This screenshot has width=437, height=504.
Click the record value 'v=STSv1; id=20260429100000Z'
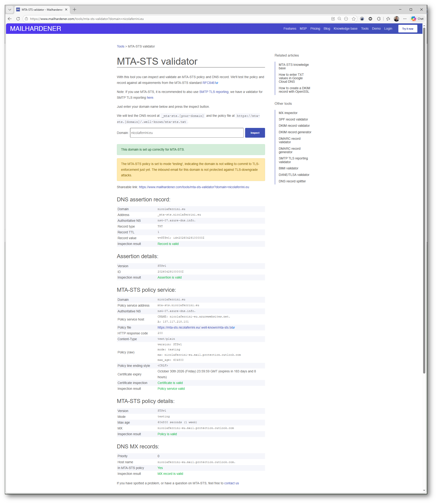click(x=181, y=238)
